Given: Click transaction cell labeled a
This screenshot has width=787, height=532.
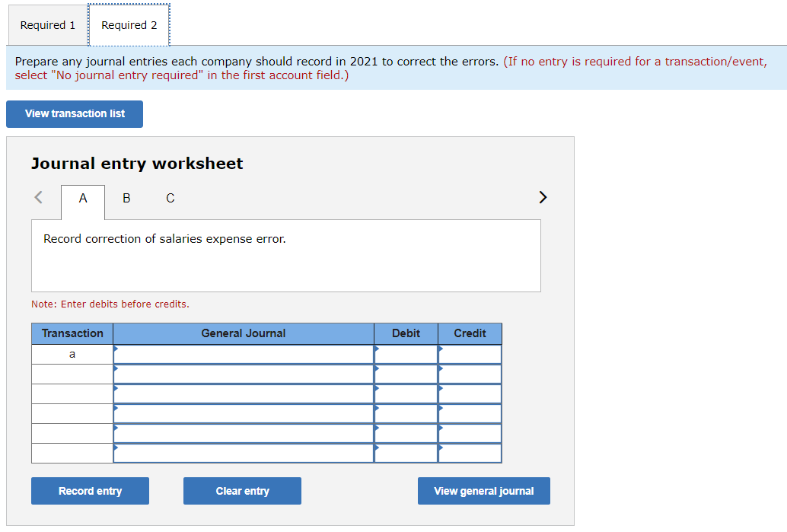Looking at the screenshot, I should (x=72, y=355).
